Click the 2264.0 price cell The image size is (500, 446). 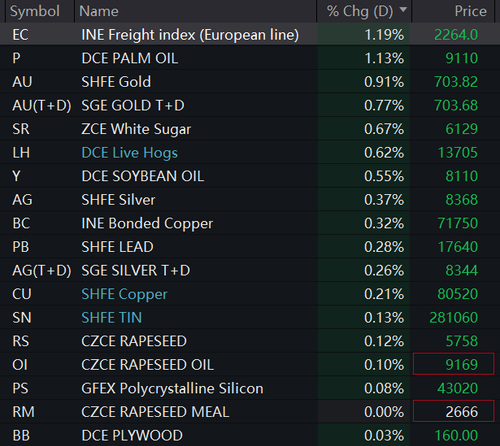click(x=456, y=35)
